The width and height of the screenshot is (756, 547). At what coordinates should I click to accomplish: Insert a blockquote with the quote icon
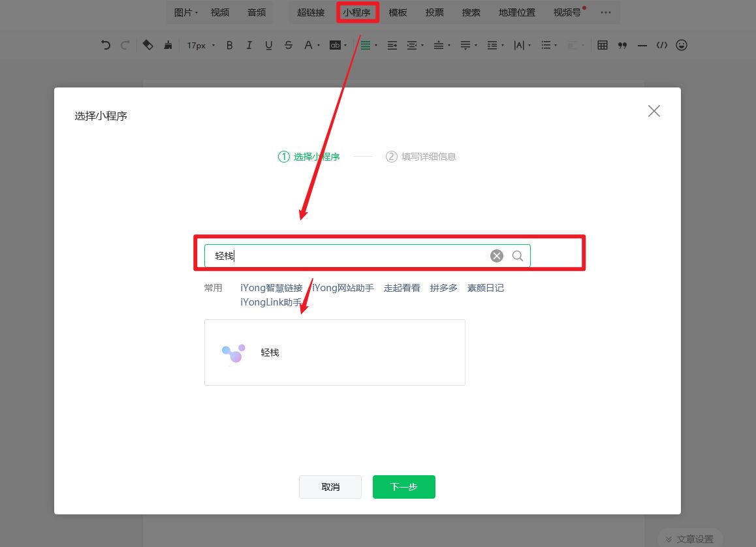pos(622,45)
